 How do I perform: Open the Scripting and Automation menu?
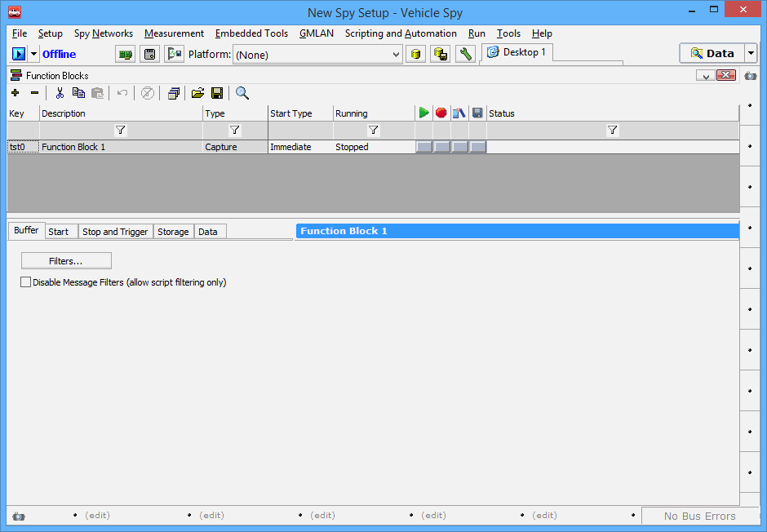400,33
